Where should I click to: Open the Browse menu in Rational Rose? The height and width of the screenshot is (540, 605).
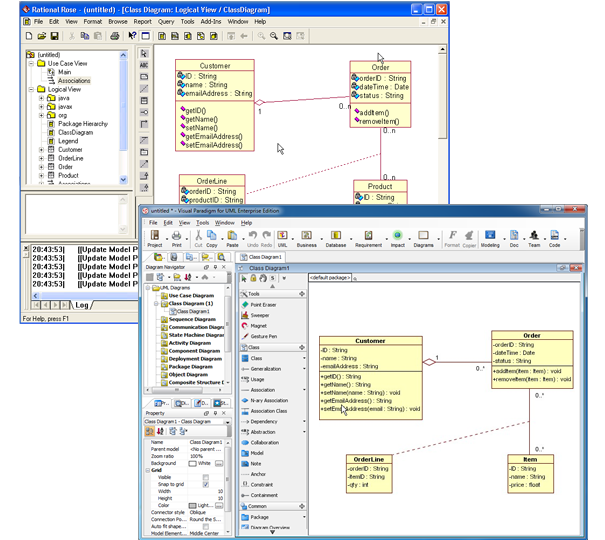pyautogui.click(x=118, y=22)
